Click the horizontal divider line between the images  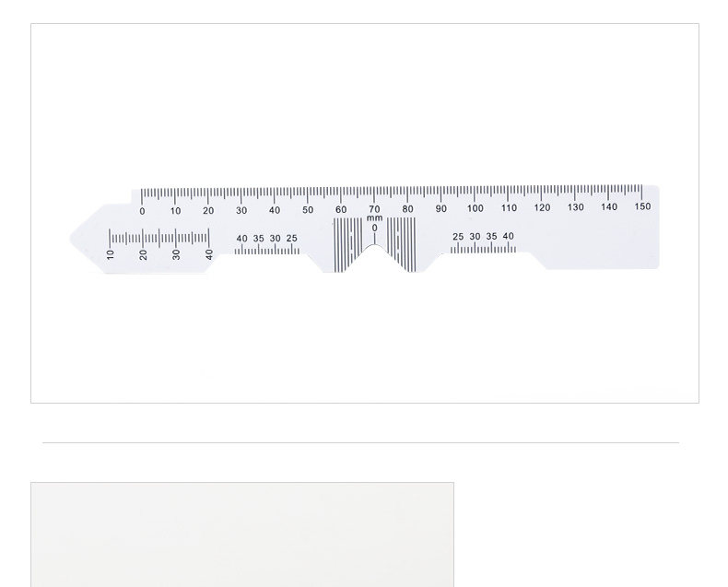pos(360,442)
